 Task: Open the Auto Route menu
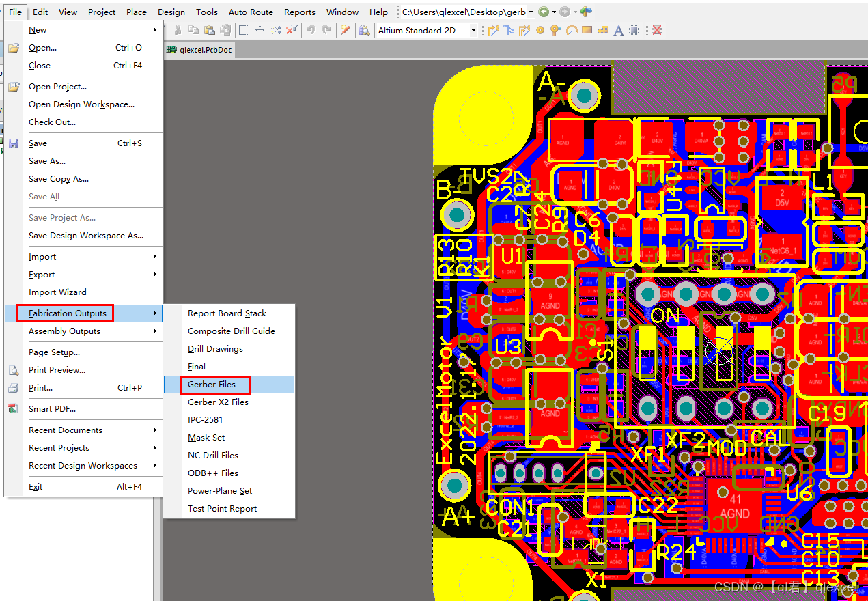[251, 12]
